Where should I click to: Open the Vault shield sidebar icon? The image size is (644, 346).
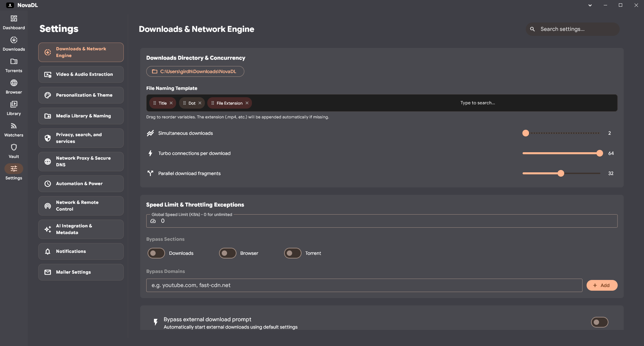(x=14, y=147)
